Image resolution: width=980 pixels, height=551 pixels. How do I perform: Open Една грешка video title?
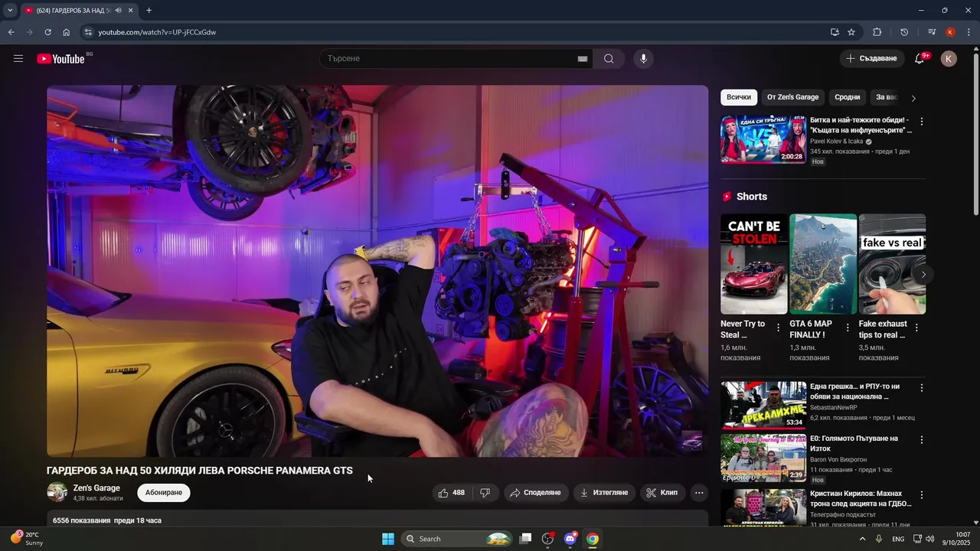point(854,392)
